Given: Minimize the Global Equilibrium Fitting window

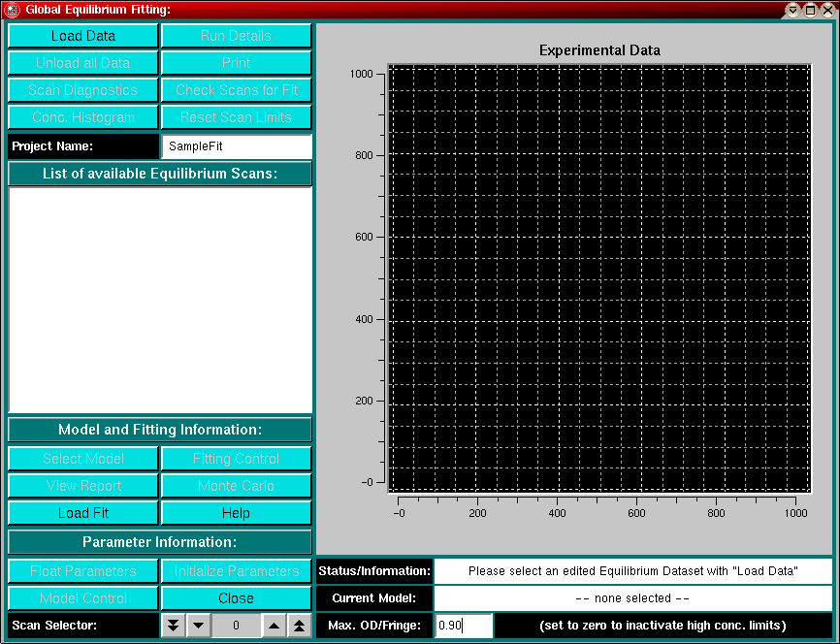Looking at the screenshot, I should click(793, 10).
